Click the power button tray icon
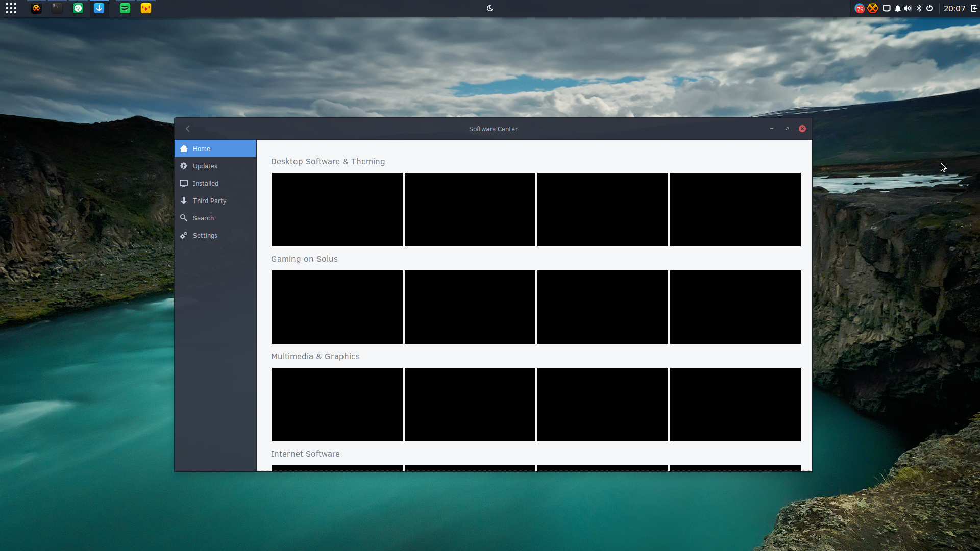Viewport: 980px width, 551px height. coord(929,8)
